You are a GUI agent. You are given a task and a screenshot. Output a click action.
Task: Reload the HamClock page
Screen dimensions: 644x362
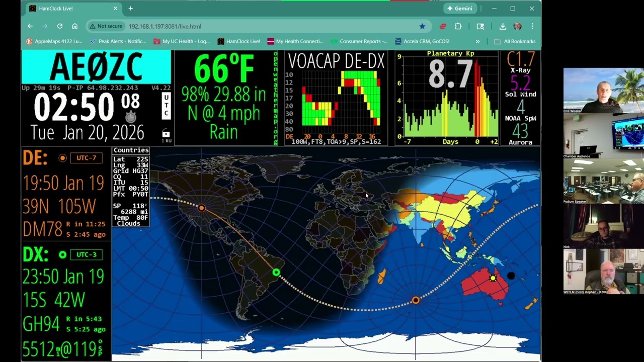[60, 26]
